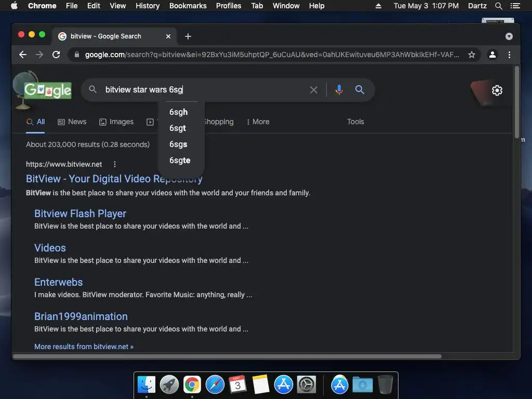The image size is (532, 399).
Task: Switch to the Images results tab
Action: click(116, 122)
